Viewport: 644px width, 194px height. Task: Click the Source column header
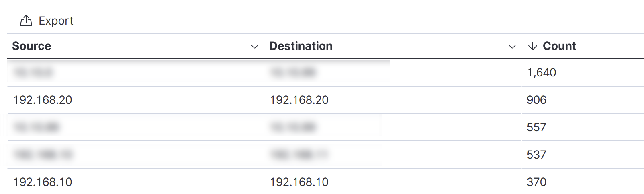coord(32,46)
